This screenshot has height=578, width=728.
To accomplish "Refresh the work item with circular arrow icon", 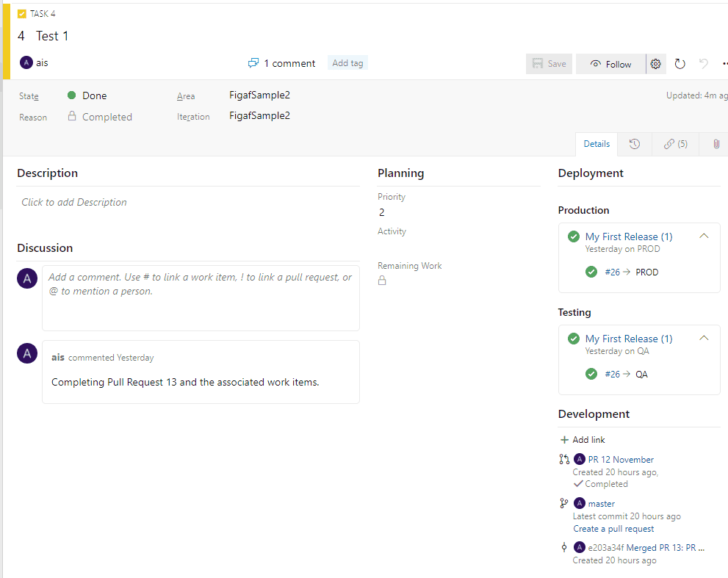I will click(680, 64).
